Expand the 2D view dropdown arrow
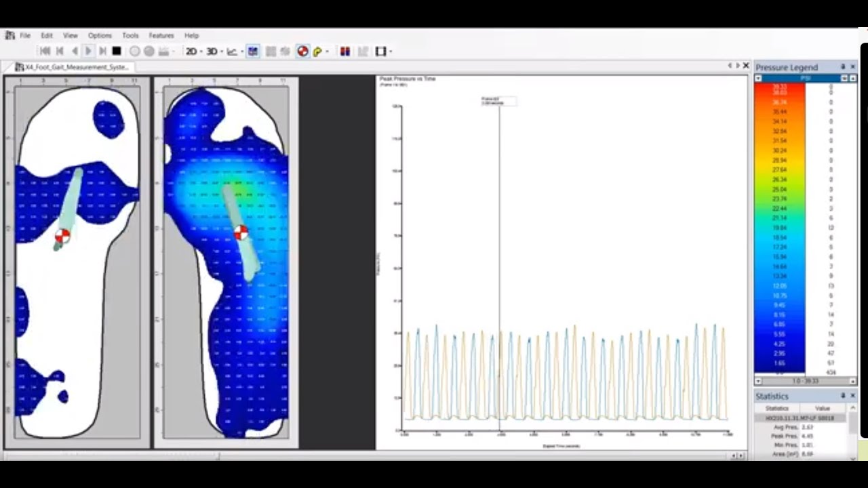The width and height of the screenshot is (868, 488). point(201,52)
